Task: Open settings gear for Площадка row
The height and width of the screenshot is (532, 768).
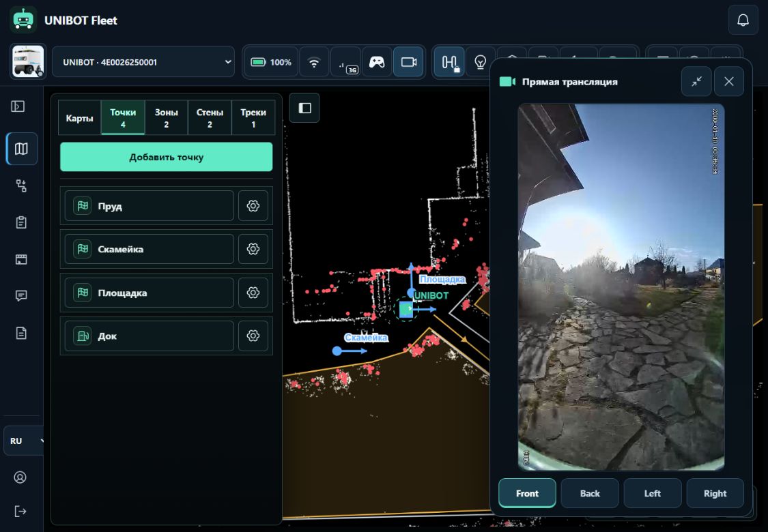Action: pos(253,293)
